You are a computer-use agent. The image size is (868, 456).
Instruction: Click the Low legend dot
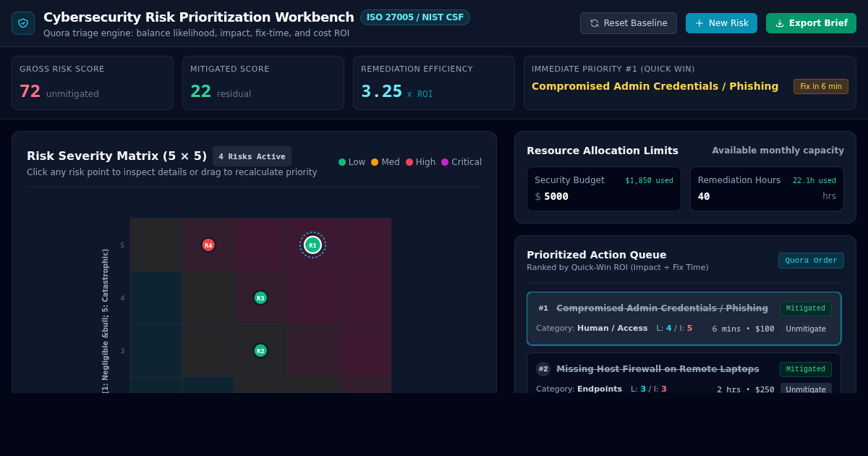[x=342, y=162]
